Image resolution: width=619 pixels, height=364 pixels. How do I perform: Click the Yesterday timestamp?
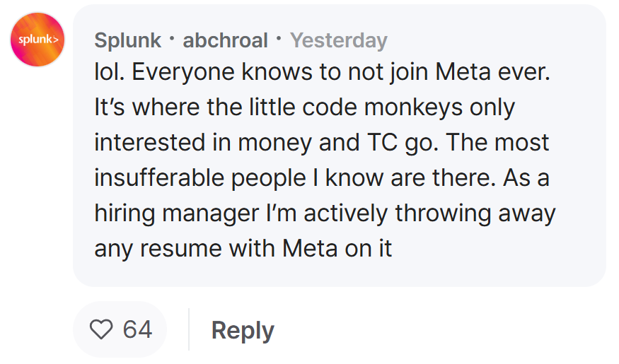339,40
